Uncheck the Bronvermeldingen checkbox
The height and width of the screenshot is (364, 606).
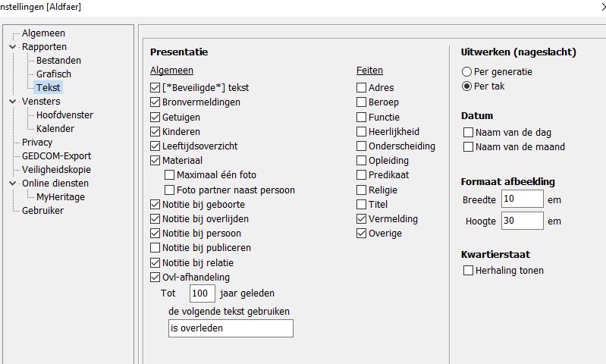155,102
